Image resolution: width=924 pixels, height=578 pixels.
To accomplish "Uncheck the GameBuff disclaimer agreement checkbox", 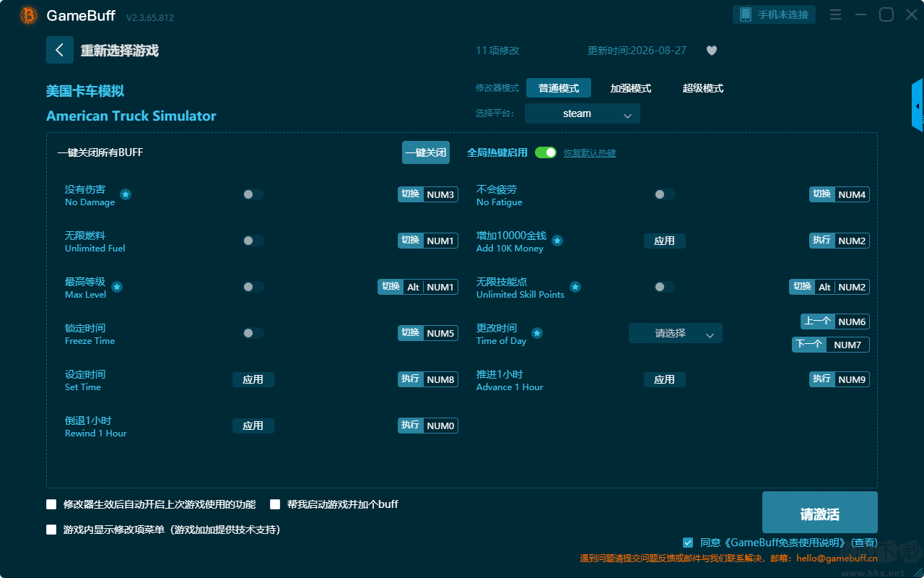I will [x=688, y=543].
